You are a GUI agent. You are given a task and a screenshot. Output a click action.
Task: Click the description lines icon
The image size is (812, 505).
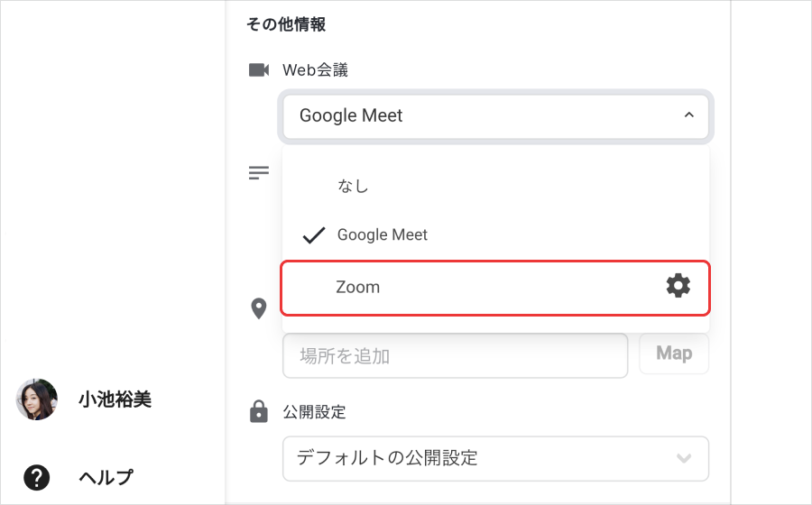point(259,173)
